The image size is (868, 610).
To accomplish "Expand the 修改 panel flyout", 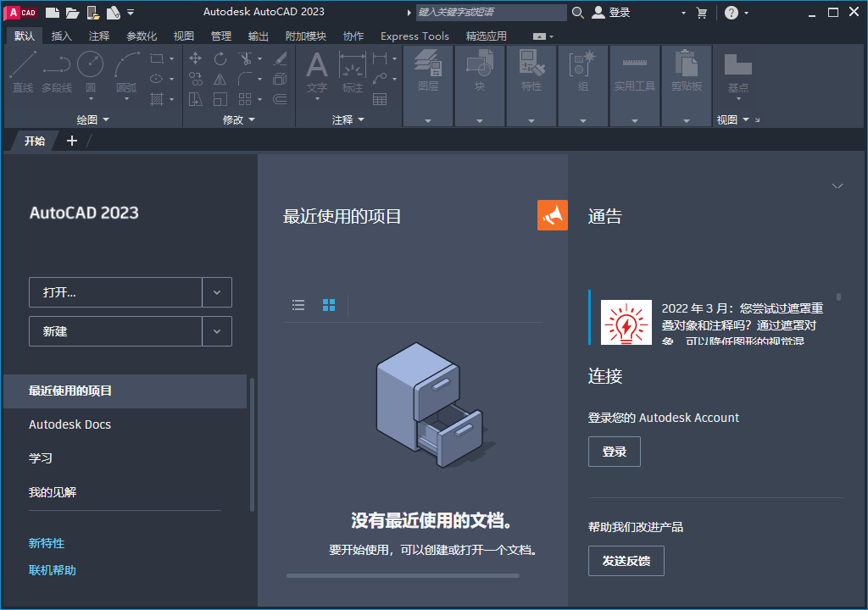I will [238, 119].
